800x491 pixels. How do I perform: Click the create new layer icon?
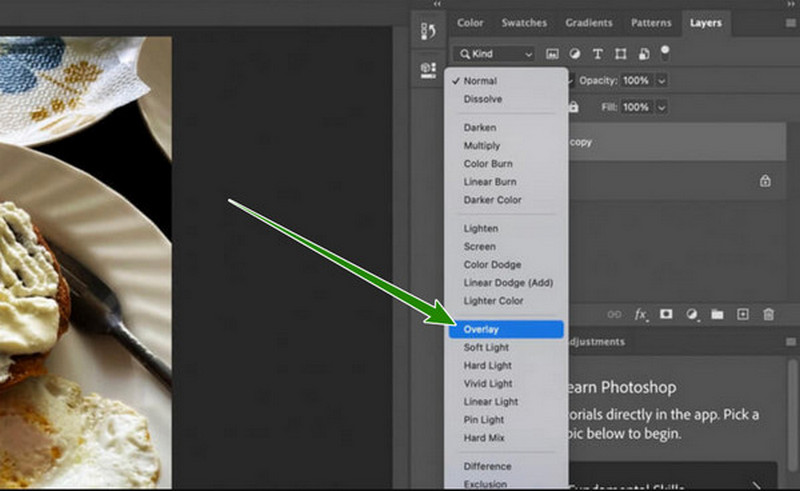point(742,314)
